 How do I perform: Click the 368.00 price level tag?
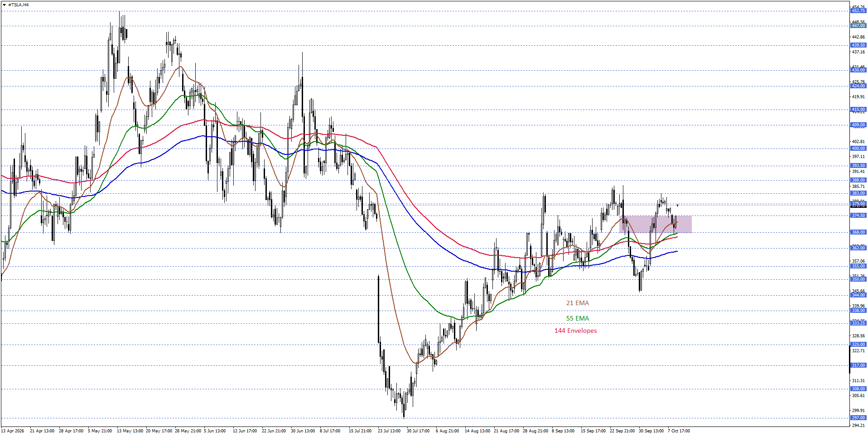[x=858, y=232]
